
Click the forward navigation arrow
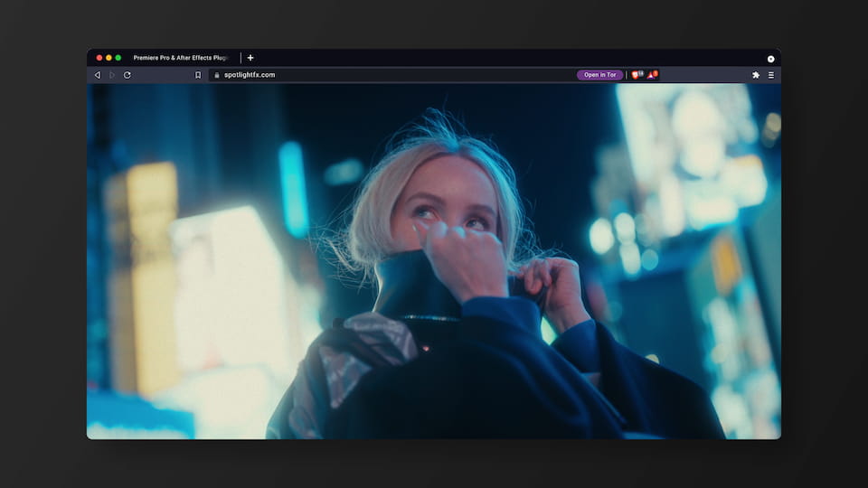[112, 75]
